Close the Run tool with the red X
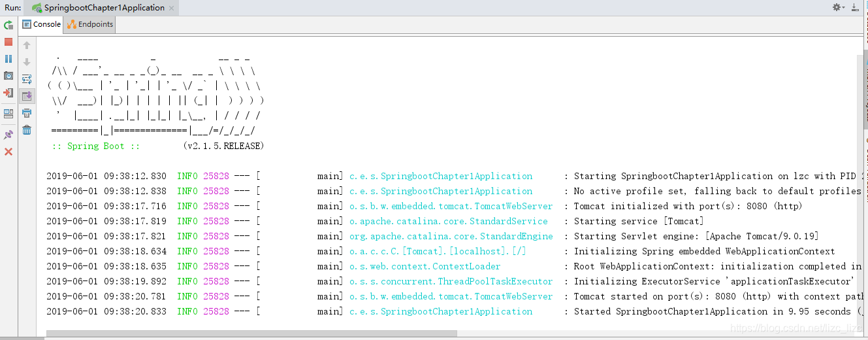The width and height of the screenshot is (868, 340). tap(8, 152)
